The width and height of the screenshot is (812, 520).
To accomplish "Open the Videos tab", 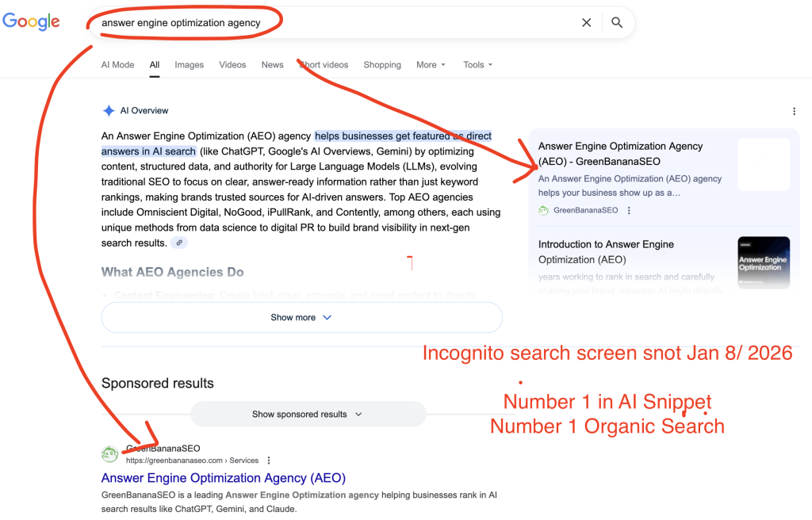I will pos(232,65).
